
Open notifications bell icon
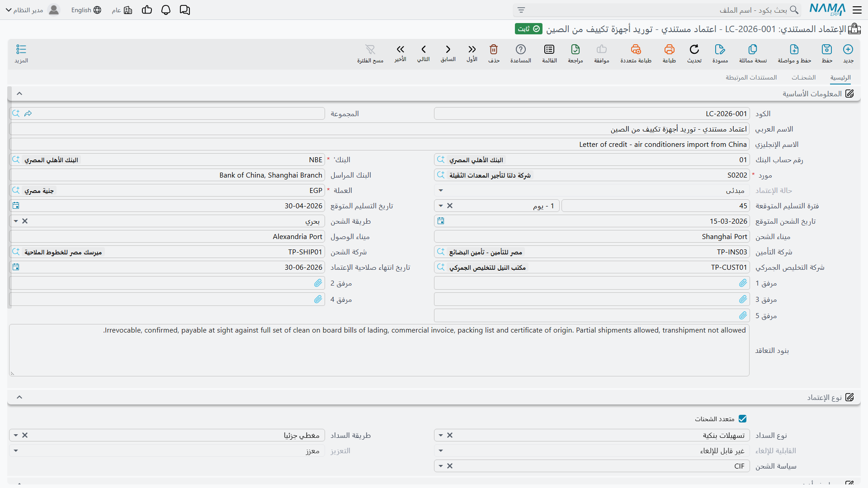(x=166, y=10)
